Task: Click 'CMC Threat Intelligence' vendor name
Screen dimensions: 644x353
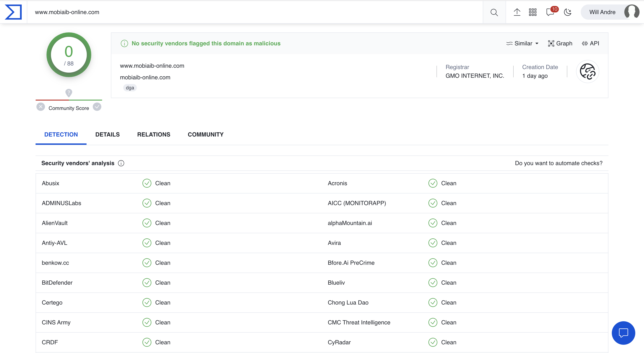Action: (x=359, y=323)
